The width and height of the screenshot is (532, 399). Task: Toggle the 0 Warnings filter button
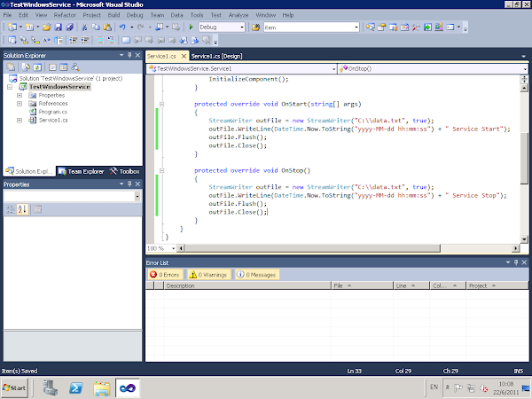[208, 275]
